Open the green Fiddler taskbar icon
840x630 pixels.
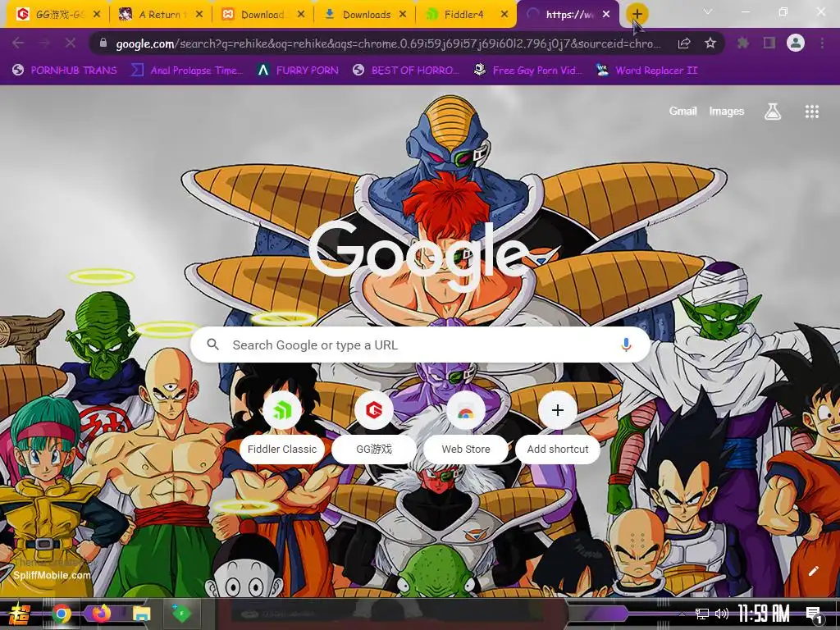(181, 614)
